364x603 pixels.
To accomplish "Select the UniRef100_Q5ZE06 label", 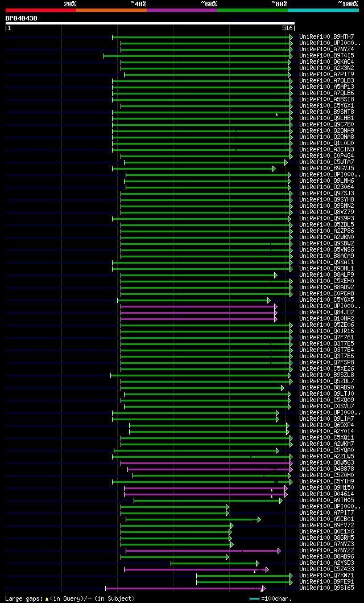I will pyautogui.click(x=327, y=325).
